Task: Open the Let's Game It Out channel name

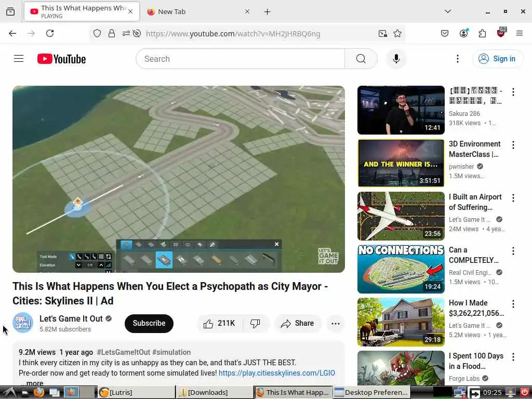Action: point(71,318)
